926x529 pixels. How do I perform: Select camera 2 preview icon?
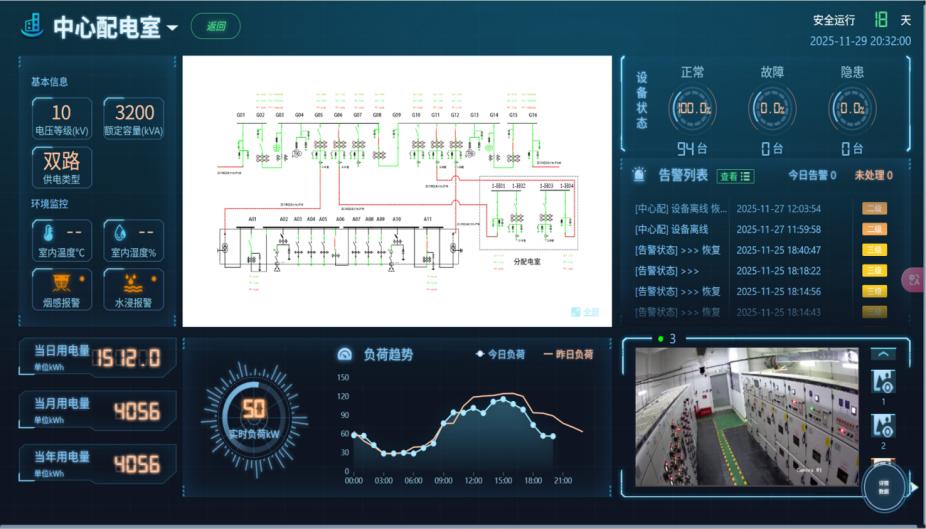coord(883,426)
